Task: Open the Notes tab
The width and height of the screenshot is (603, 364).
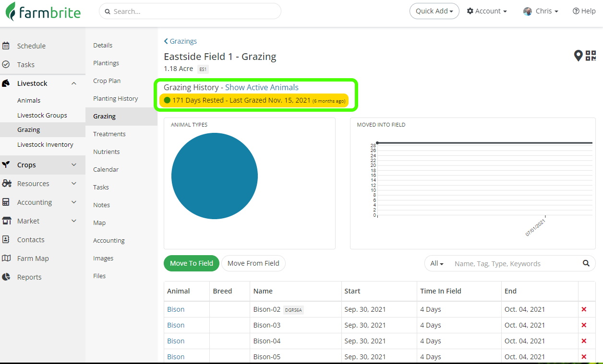Action: point(102,205)
